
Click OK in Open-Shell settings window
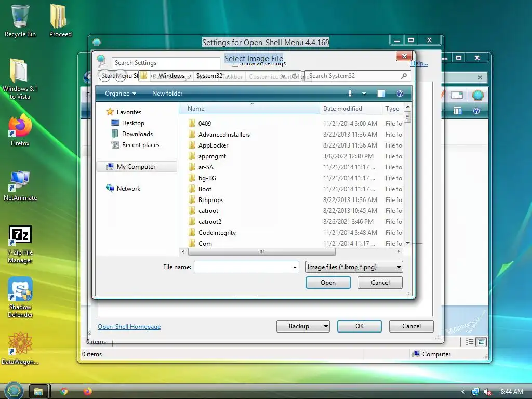point(360,326)
